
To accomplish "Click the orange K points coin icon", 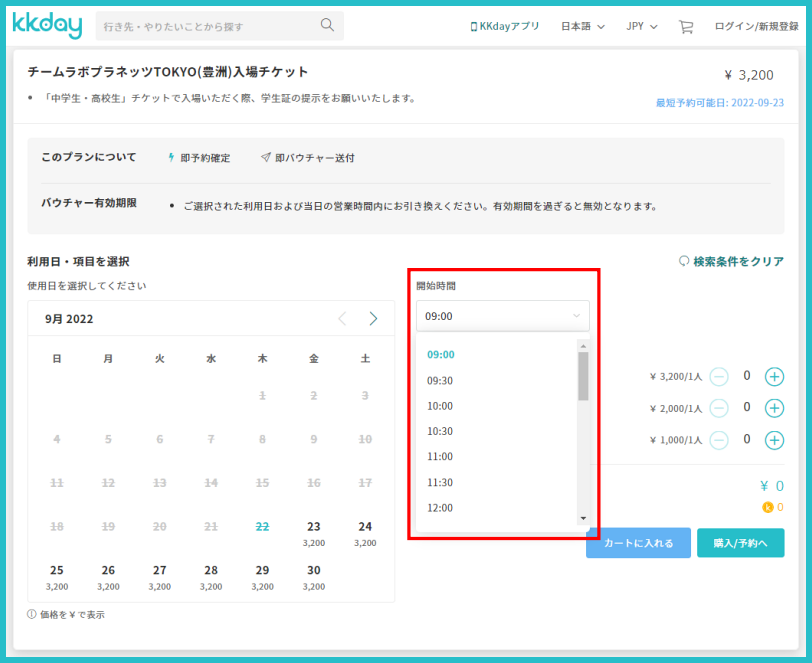I will coord(767,508).
